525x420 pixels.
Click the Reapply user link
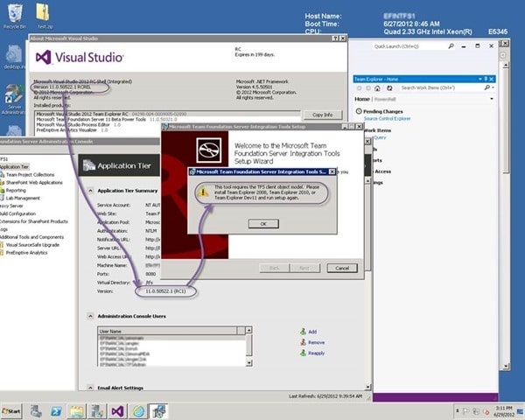pos(316,353)
